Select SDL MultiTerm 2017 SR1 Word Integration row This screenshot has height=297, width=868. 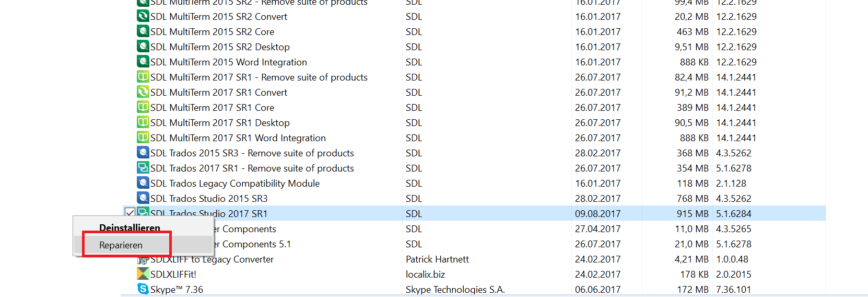474,138
